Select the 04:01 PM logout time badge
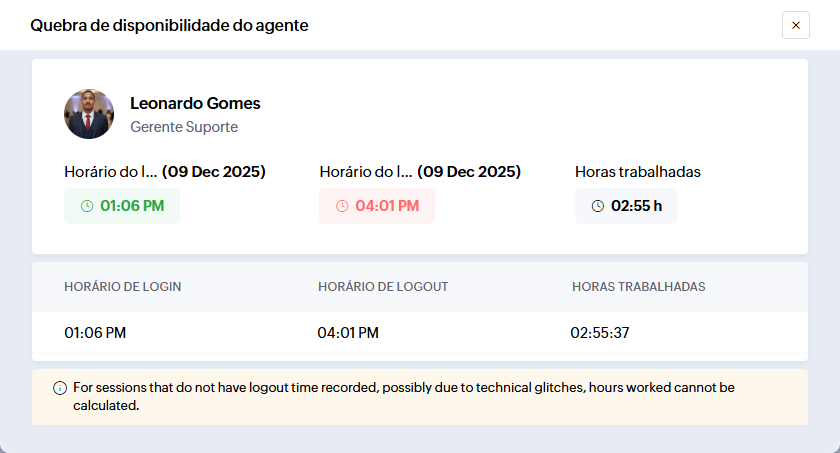 [x=377, y=206]
